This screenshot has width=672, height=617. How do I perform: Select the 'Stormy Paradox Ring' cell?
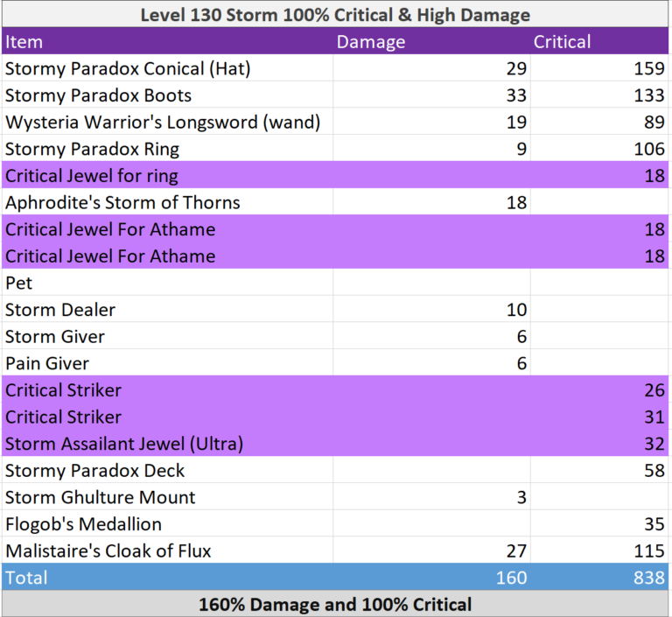click(x=167, y=149)
